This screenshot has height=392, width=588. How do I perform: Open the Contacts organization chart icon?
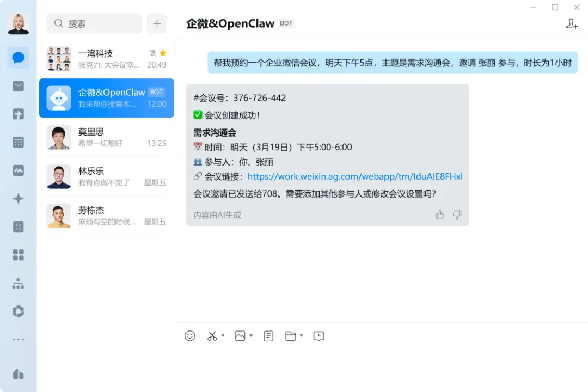coord(19,284)
